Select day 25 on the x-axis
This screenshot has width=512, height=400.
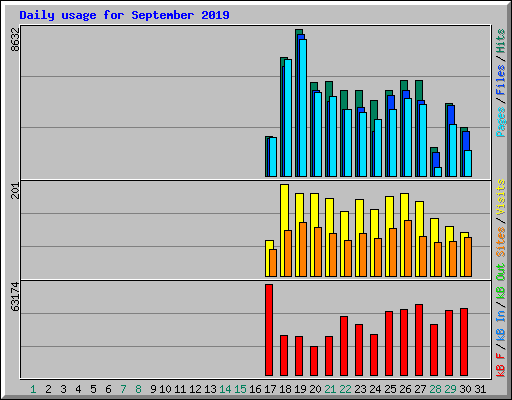[x=390, y=389]
